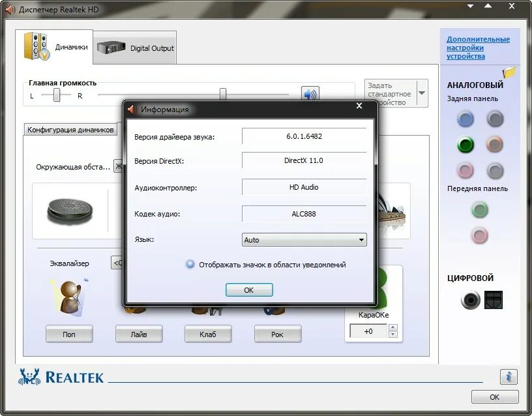Click the Кодек аудио label

(x=157, y=214)
